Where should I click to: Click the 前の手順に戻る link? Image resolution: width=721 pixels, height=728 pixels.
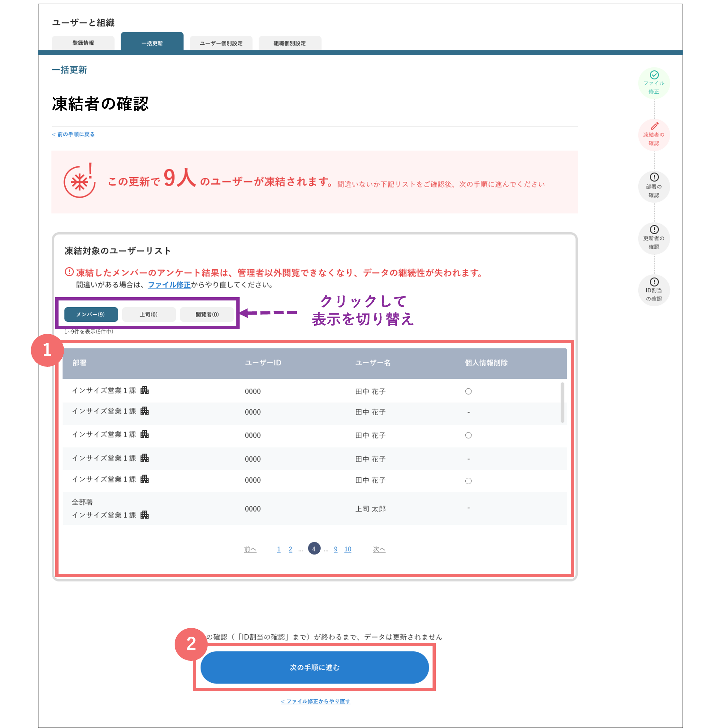73,134
